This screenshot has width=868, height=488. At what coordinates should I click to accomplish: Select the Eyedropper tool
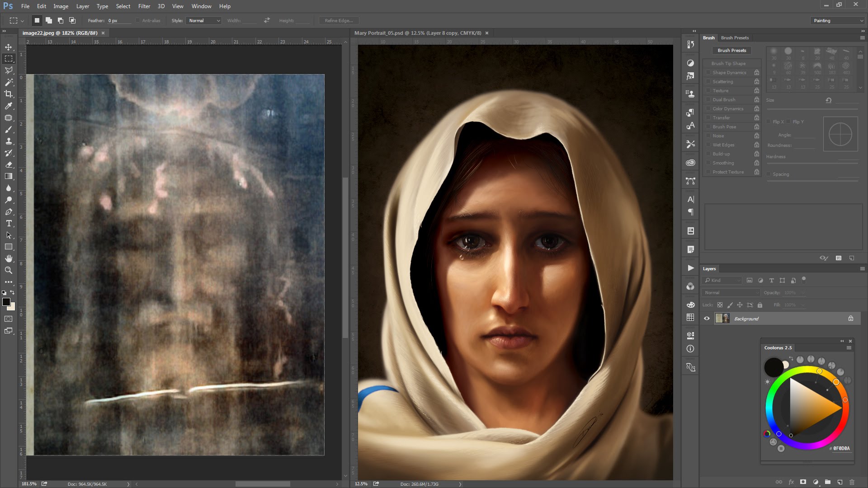click(9, 106)
